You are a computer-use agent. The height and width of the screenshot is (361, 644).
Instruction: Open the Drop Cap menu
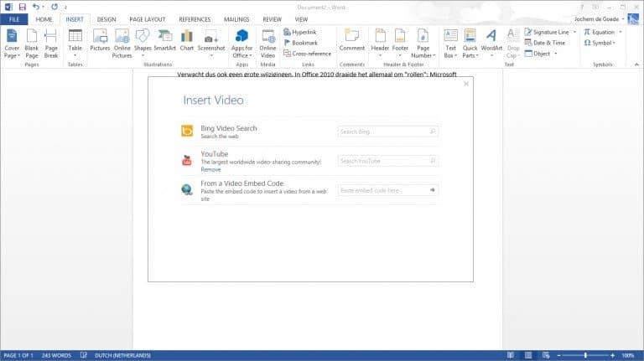513,44
